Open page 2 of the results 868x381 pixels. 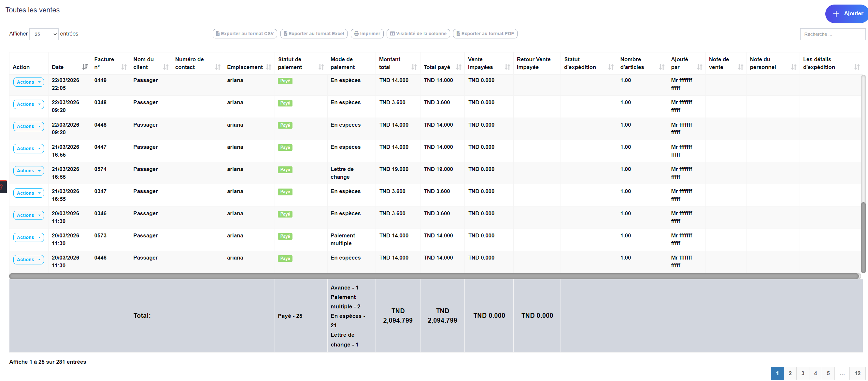point(790,373)
